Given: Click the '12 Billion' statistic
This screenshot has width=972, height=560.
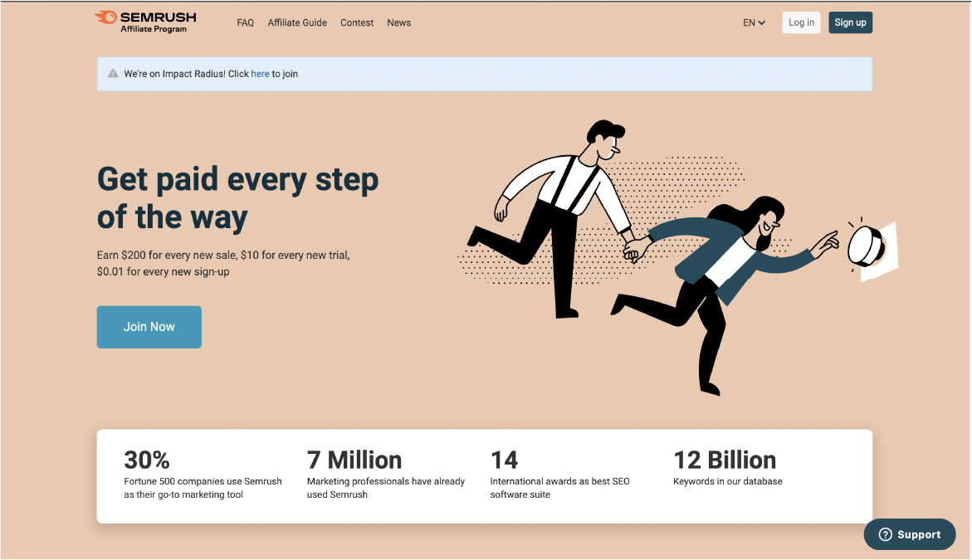Looking at the screenshot, I should coord(725,460).
